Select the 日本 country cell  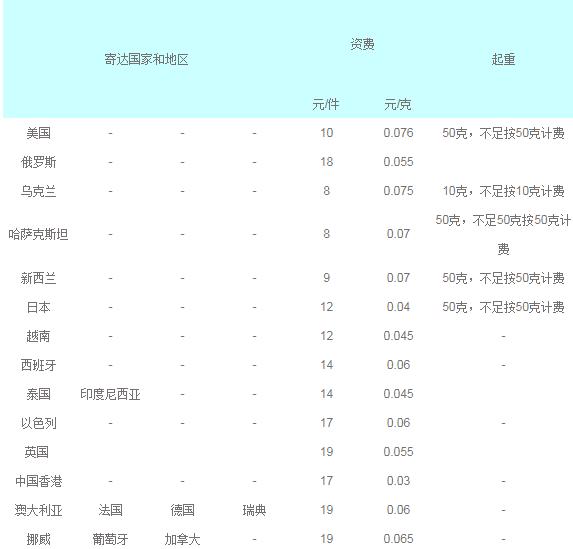point(38,307)
